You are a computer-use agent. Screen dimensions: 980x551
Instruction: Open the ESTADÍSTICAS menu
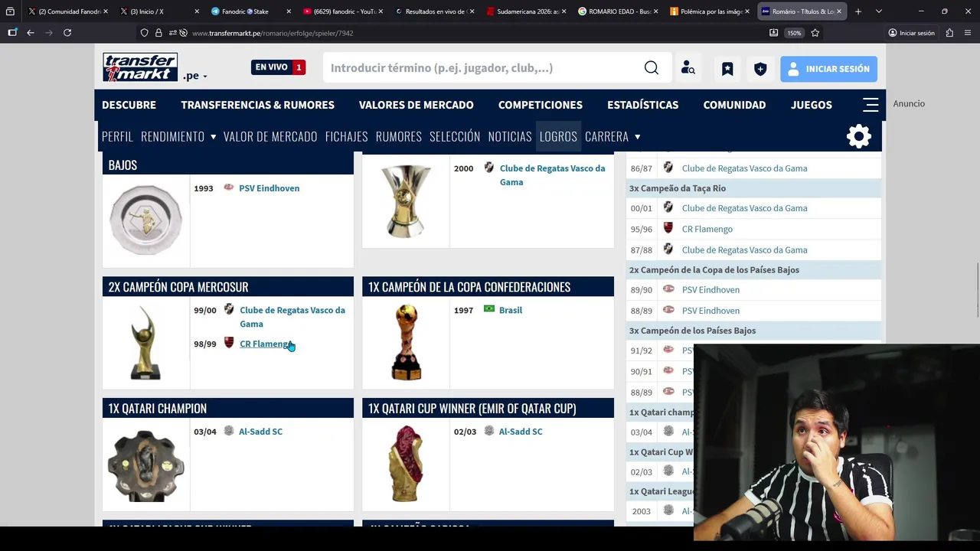pyautogui.click(x=642, y=105)
